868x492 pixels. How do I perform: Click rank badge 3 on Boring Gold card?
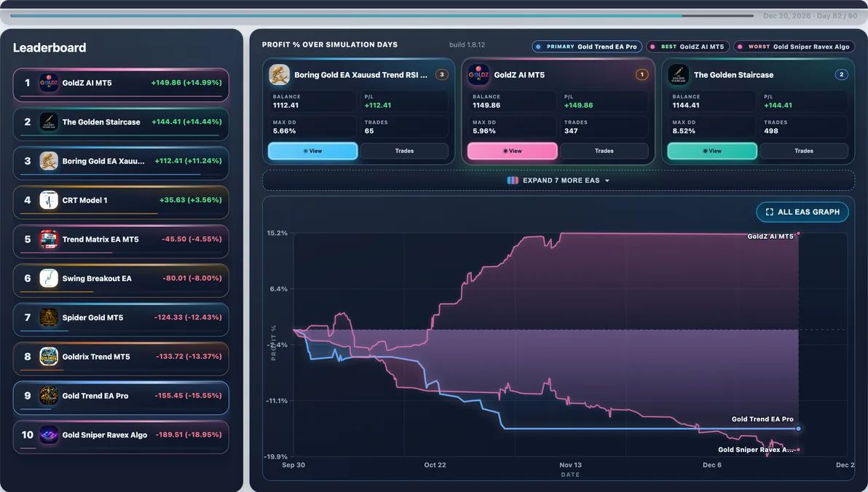tap(442, 74)
